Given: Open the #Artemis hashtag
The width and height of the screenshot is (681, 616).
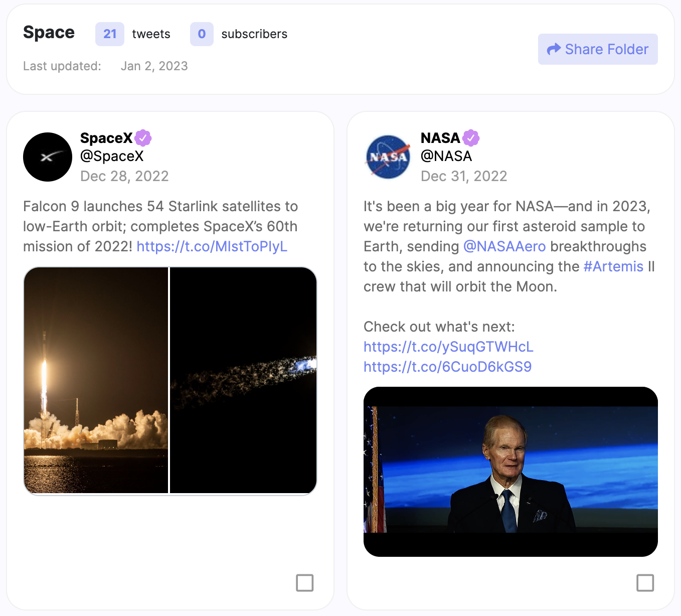Looking at the screenshot, I should (x=613, y=266).
